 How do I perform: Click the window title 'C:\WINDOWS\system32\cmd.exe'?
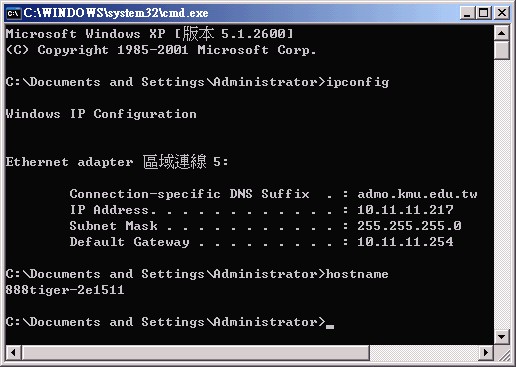(116, 13)
